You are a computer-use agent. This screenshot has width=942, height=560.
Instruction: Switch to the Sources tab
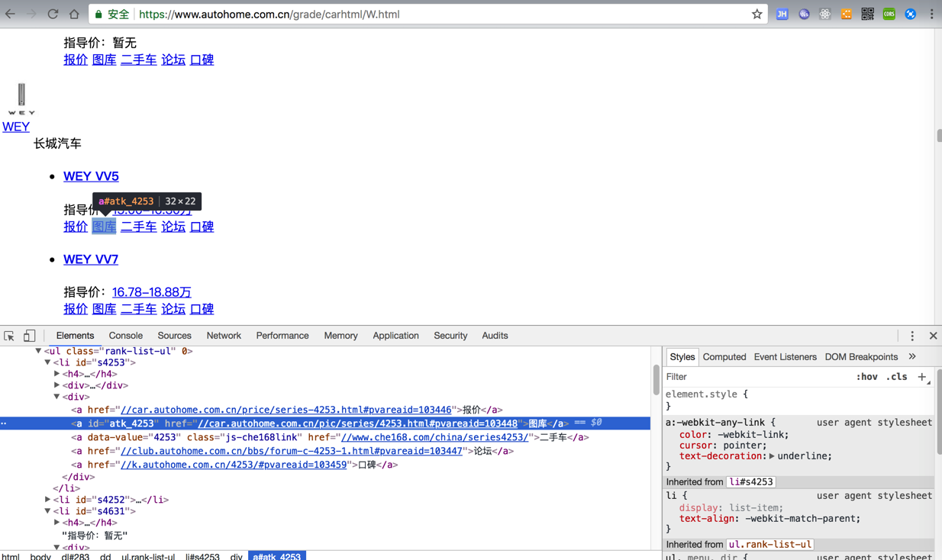pos(175,336)
